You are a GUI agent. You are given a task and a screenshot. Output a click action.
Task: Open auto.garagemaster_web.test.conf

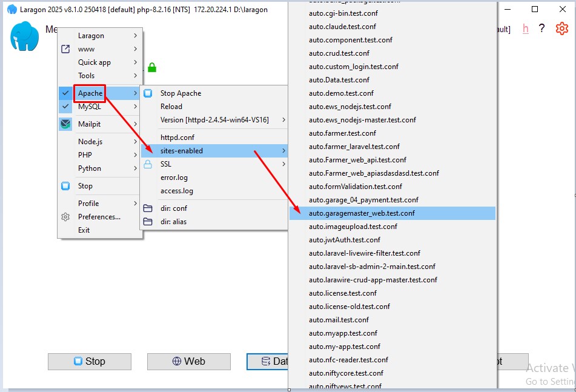coord(392,213)
